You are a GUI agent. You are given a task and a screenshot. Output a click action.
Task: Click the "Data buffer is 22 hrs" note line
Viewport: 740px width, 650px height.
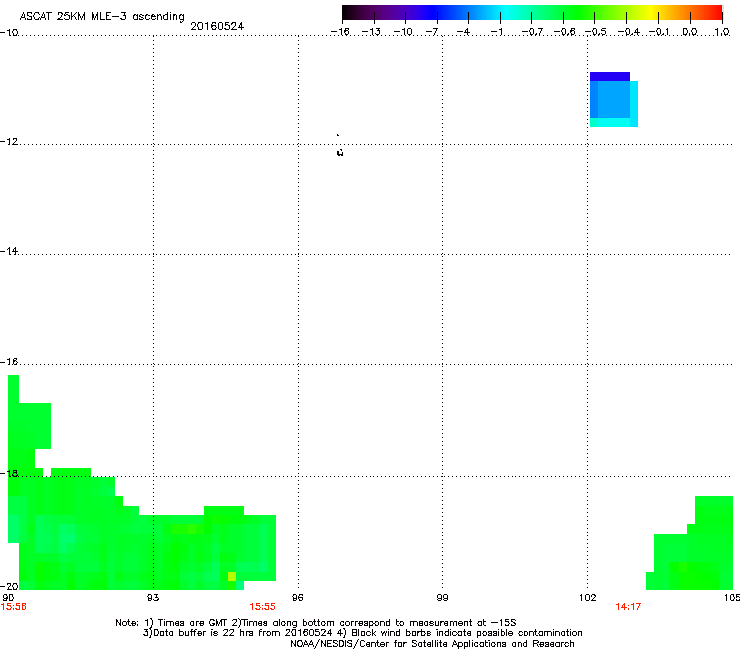(362, 633)
